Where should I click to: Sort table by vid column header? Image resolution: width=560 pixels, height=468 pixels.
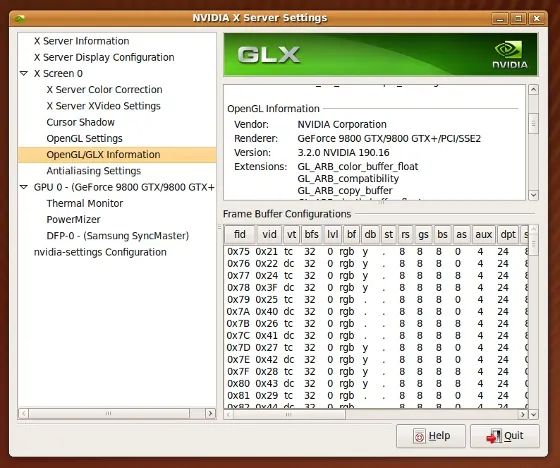coord(269,235)
